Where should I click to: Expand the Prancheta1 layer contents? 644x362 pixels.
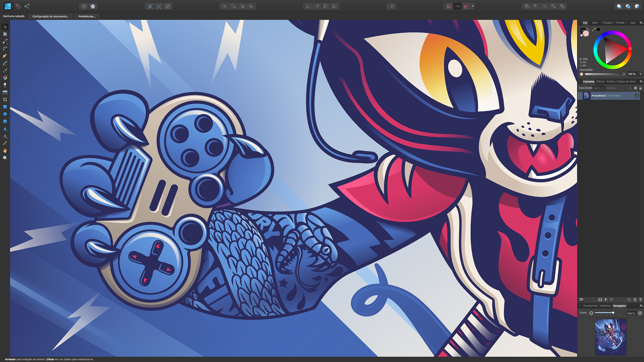pos(580,96)
